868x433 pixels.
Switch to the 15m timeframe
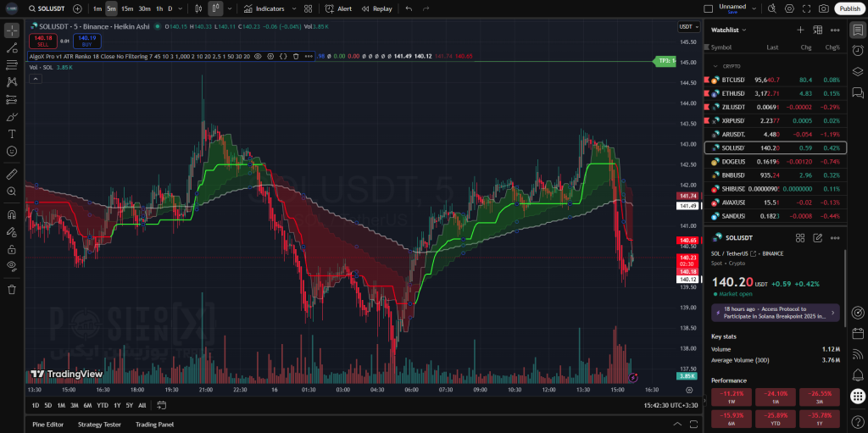pyautogui.click(x=127, y=8)
